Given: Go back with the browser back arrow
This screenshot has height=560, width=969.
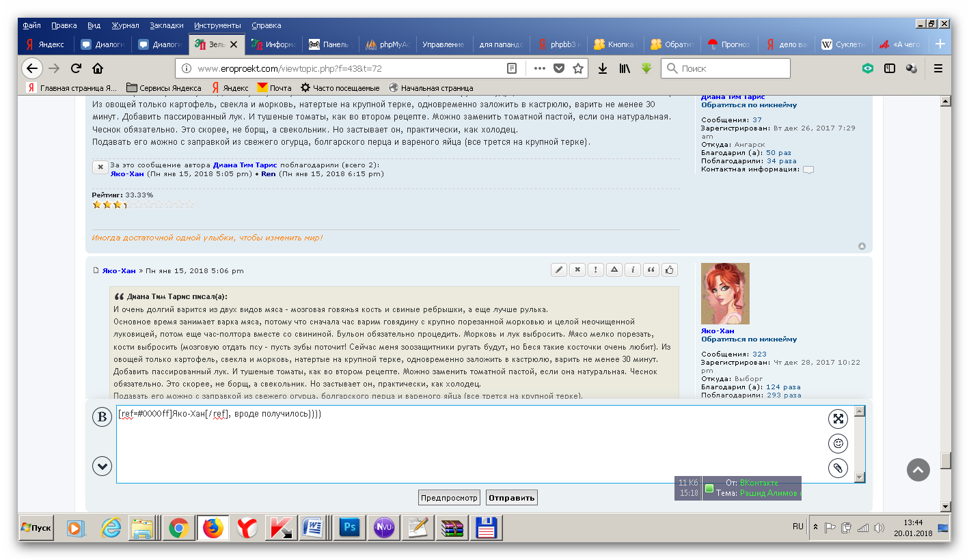Looking at the screenshot, I should pos(32,68).
